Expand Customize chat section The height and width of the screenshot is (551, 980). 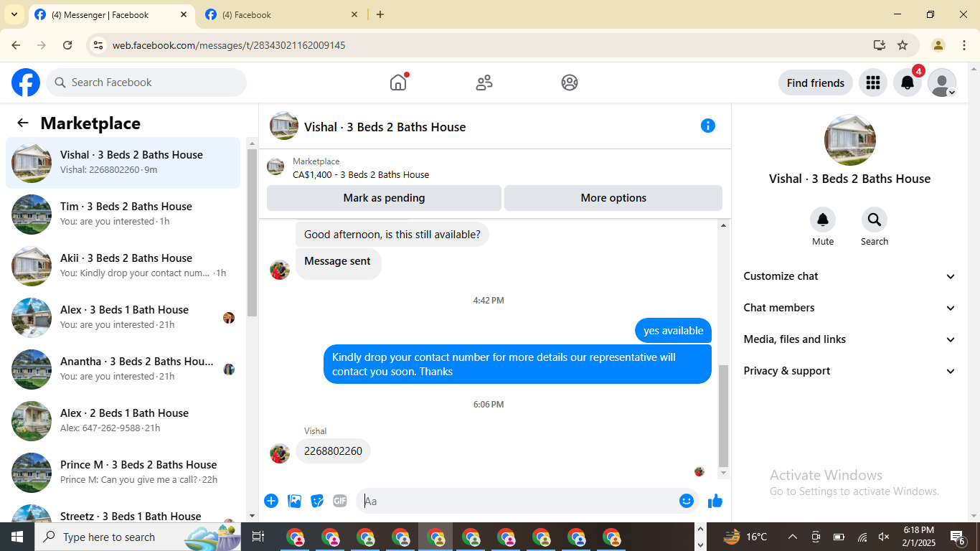pyautogui.click(x=849, y=276)
